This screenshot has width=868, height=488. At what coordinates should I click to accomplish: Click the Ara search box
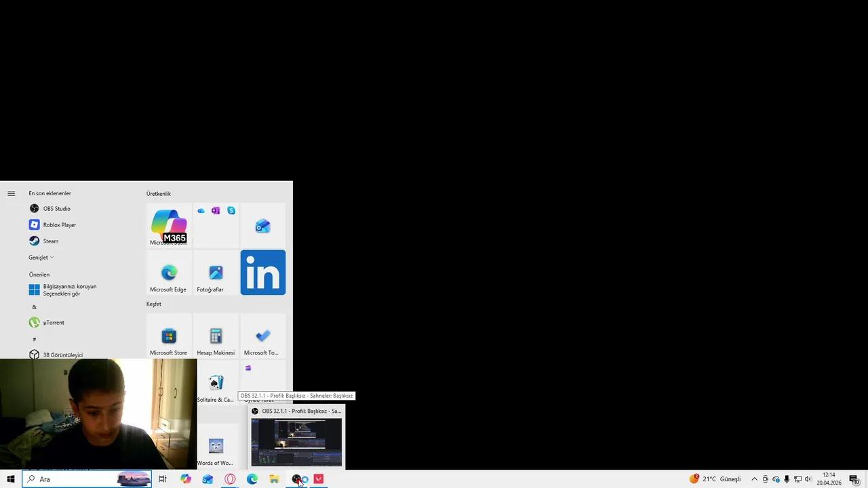(87, 479)
